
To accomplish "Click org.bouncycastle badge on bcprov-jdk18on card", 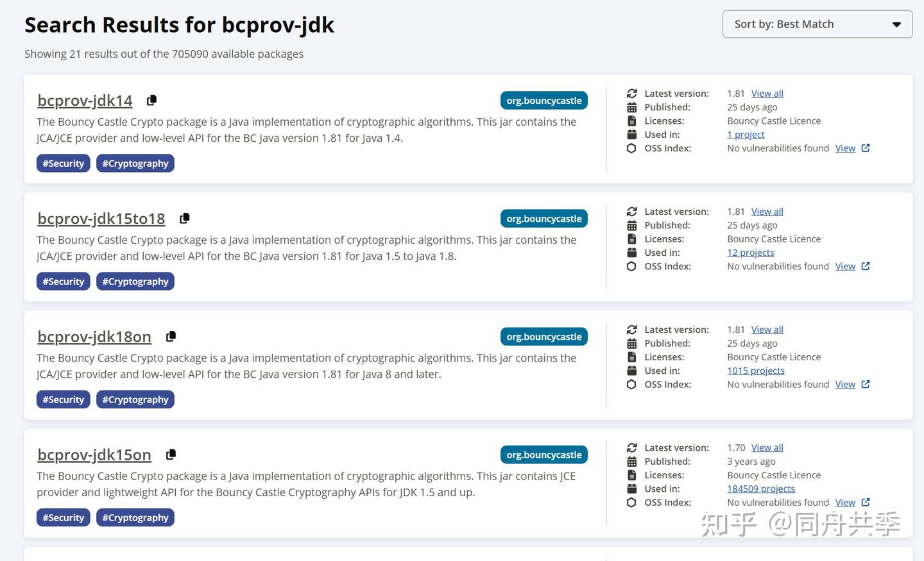I will coord(543,337).
